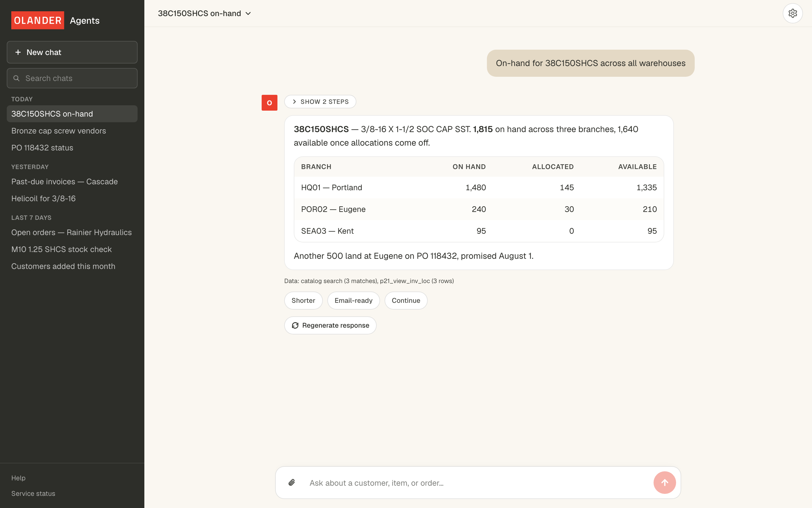Click the PO 118432 promised August 1 note
Screen dimensions: 812x508
coord(413,256)
